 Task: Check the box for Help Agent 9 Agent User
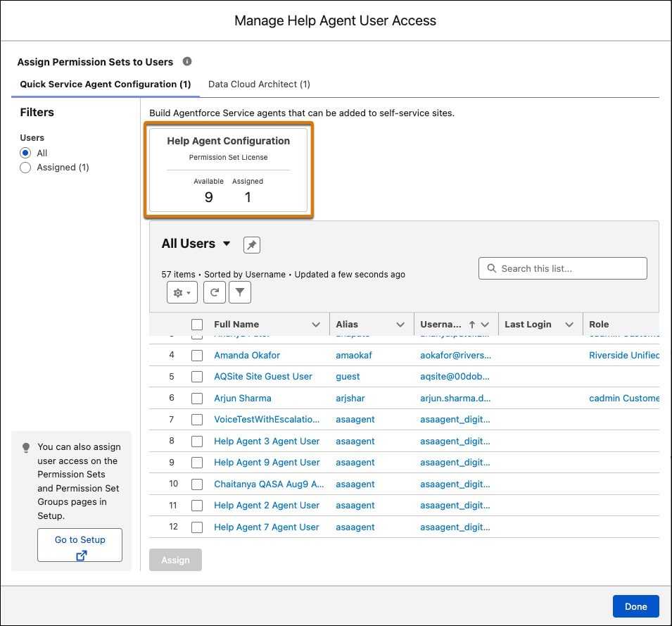pos(197,463)
